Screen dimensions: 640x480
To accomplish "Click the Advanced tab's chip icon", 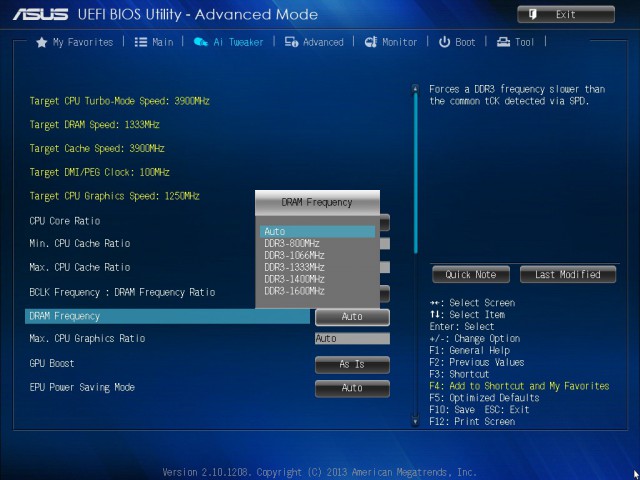I will [x=291, y=42].
